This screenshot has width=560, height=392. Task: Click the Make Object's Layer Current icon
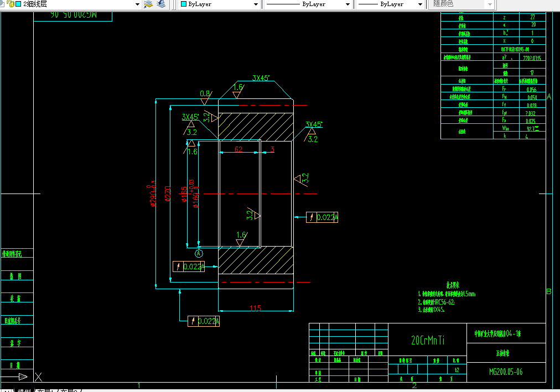(x=148, y=4)
